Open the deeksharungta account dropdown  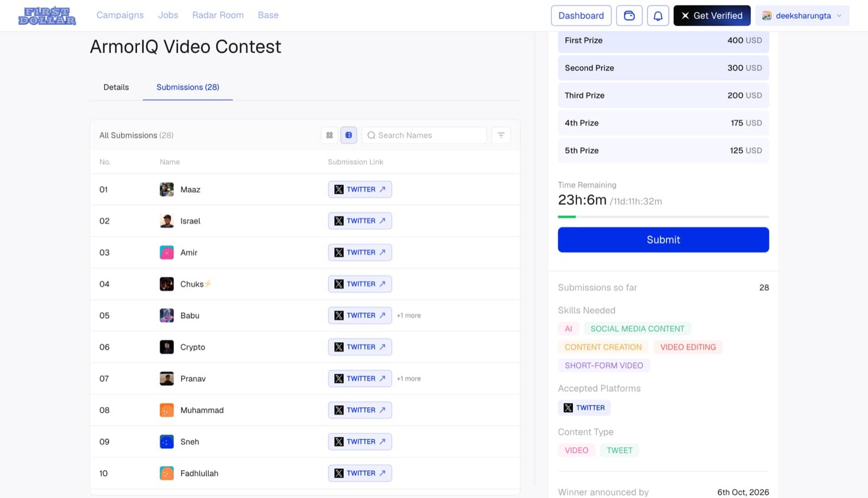click(802, 16)
